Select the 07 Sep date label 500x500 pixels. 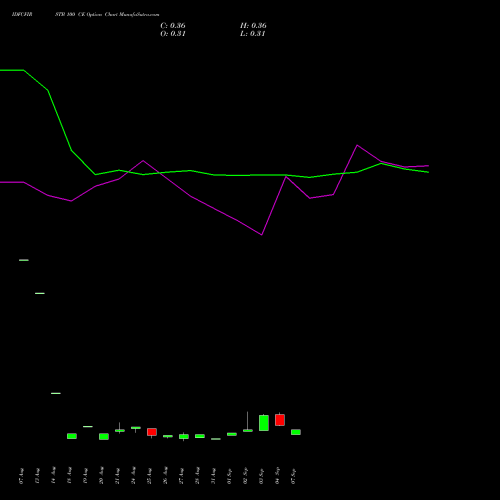tap(293, 476)
